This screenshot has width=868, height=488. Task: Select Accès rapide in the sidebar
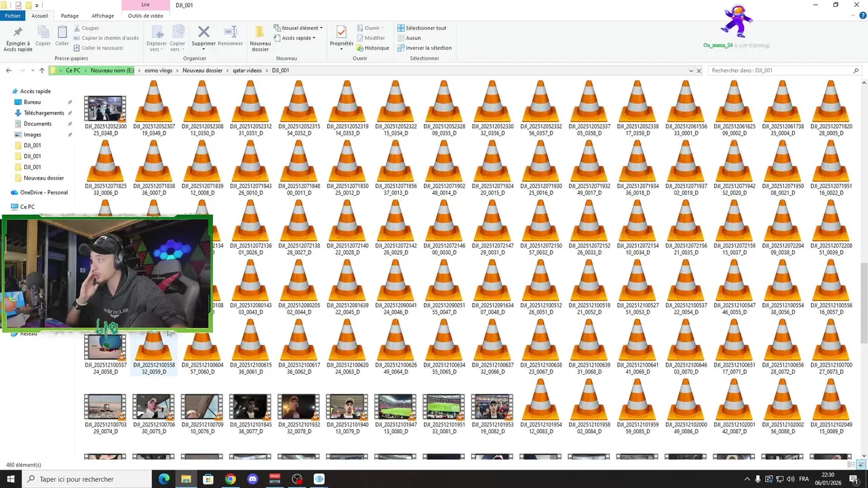click(x=35, y=91)
